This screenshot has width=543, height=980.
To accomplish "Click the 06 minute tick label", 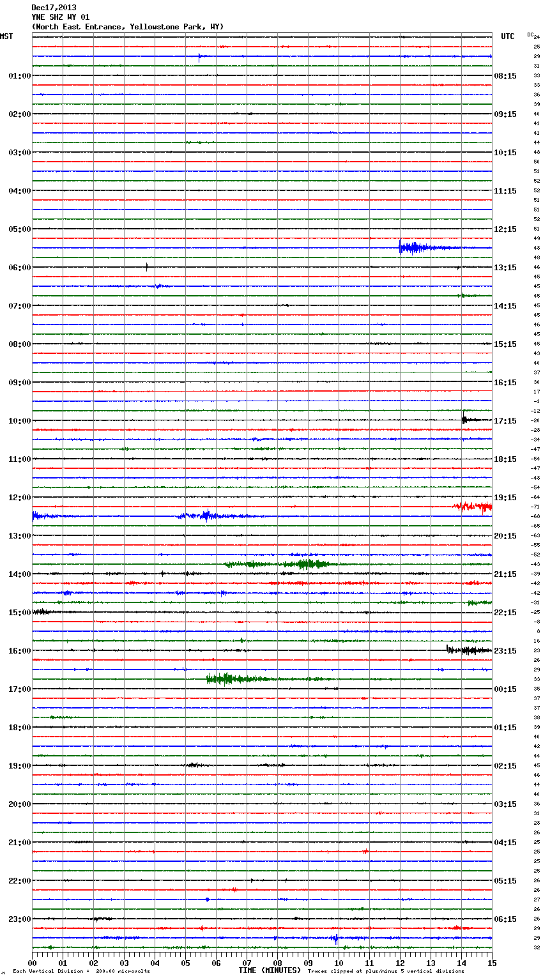I will pos(216,963).
